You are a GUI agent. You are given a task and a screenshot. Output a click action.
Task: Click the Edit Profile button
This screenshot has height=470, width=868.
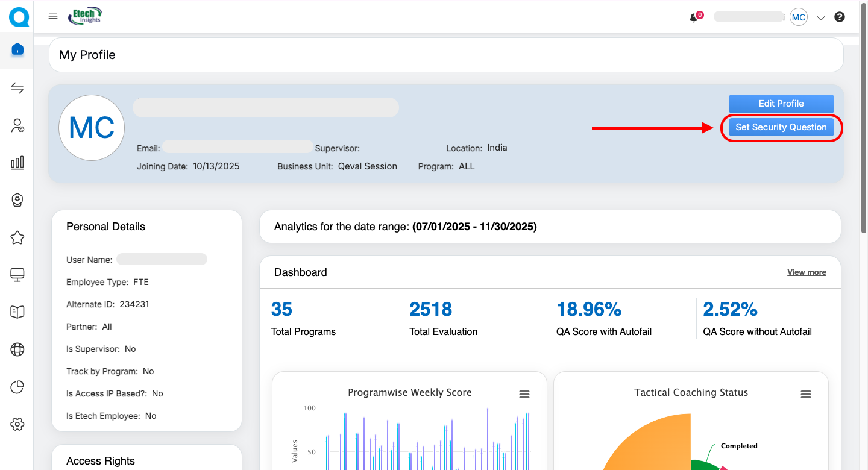tap(781, 104)
